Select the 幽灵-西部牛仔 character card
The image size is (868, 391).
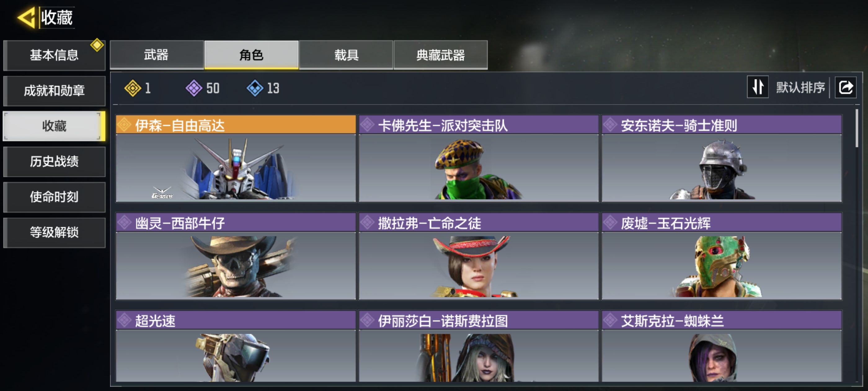click(x=236, y=256)
